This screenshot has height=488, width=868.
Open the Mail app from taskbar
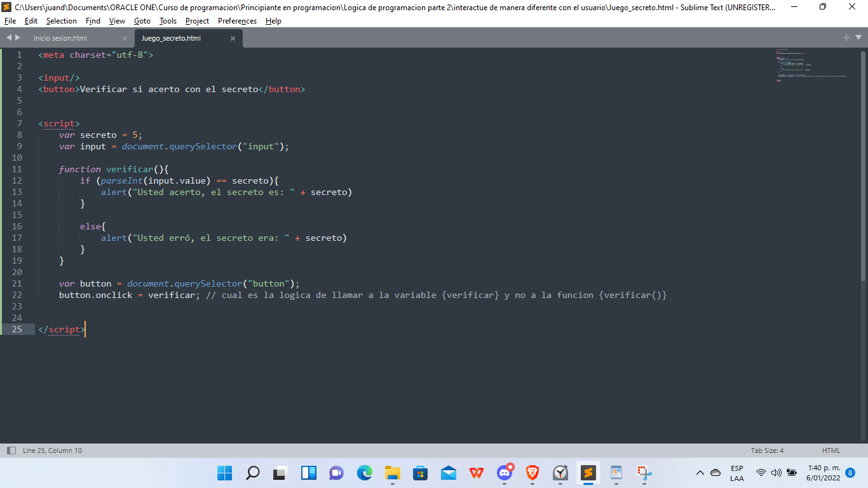[449, 473]
